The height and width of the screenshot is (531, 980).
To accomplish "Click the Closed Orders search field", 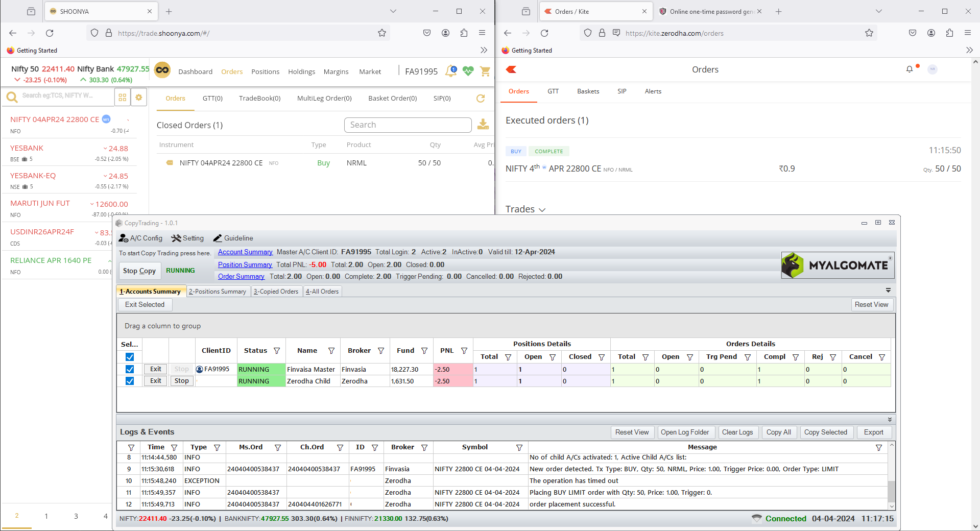I will [x=408, y=125].
